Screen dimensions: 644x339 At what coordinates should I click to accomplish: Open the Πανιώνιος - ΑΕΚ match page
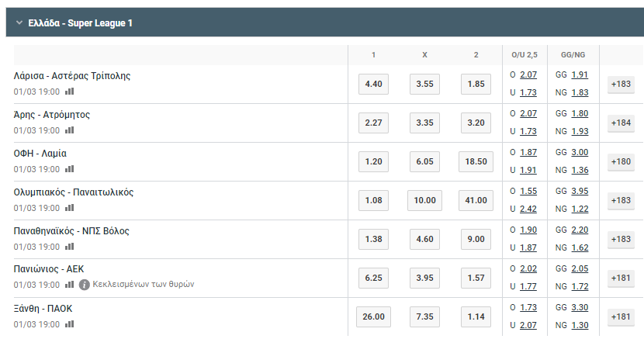point(48,269)
